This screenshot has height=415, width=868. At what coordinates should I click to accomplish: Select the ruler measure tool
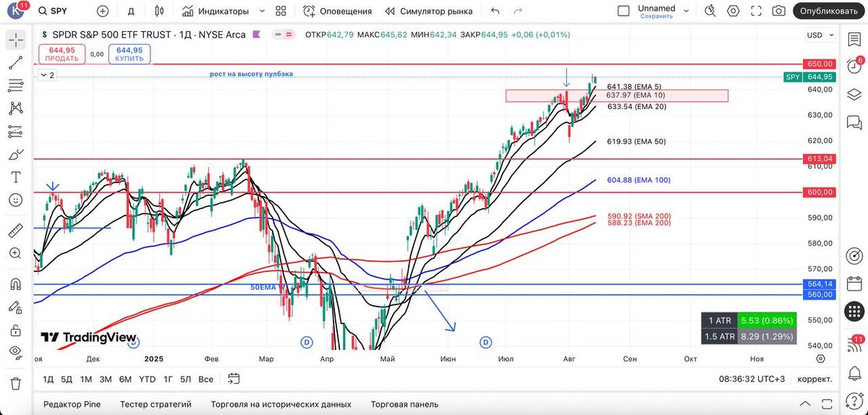15,231
